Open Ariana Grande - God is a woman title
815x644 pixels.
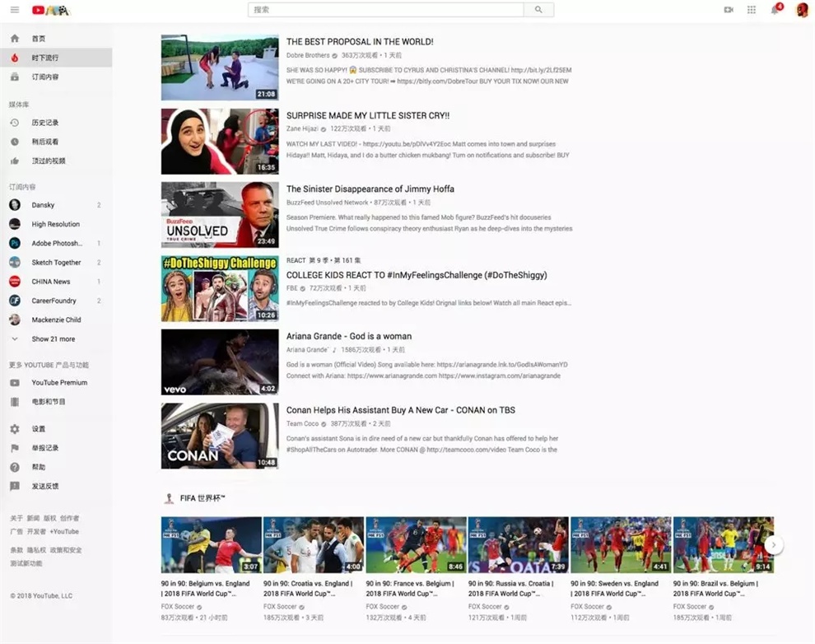(x=349, y=336)
